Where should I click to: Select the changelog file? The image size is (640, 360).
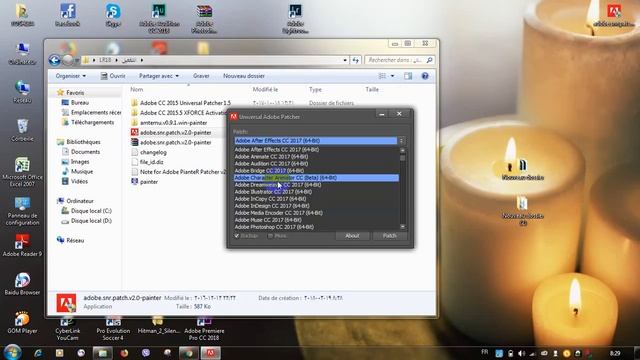153,152
